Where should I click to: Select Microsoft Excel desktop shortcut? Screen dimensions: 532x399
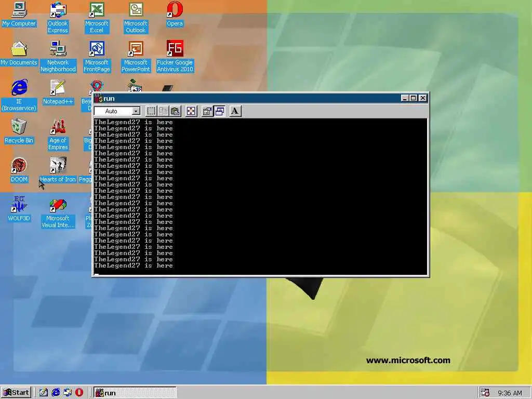click(x=97, y=17)
